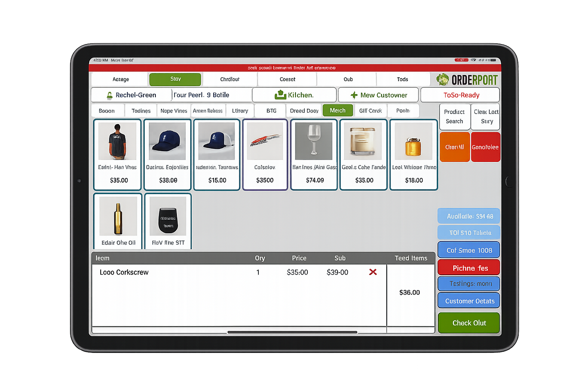Select the green Stav tab
588x392 pixels.
click(x=175, y=79)
